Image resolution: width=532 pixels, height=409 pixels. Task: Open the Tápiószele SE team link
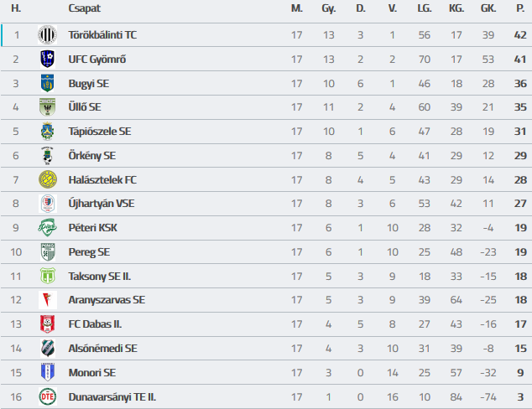[x=100, y=132]
